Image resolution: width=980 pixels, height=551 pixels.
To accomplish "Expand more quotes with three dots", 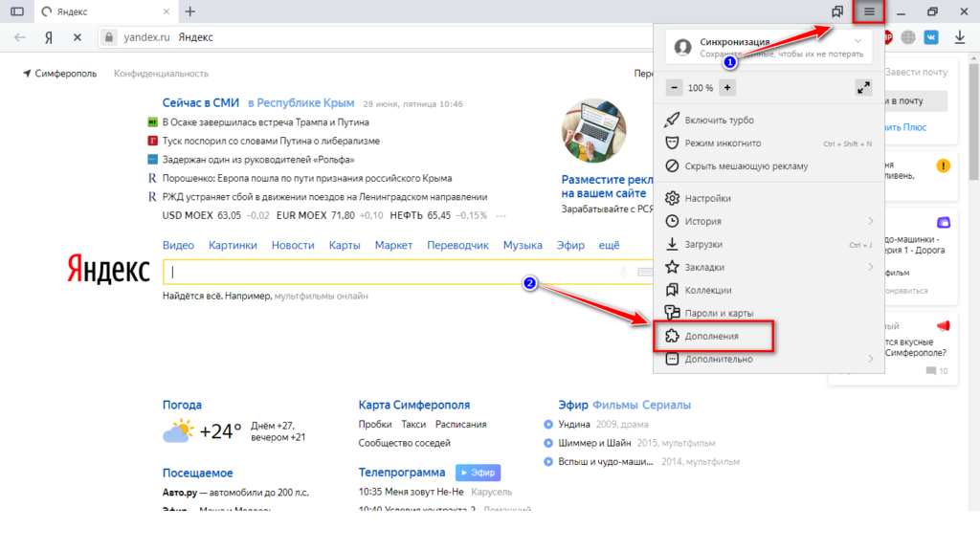I will 501,215.
